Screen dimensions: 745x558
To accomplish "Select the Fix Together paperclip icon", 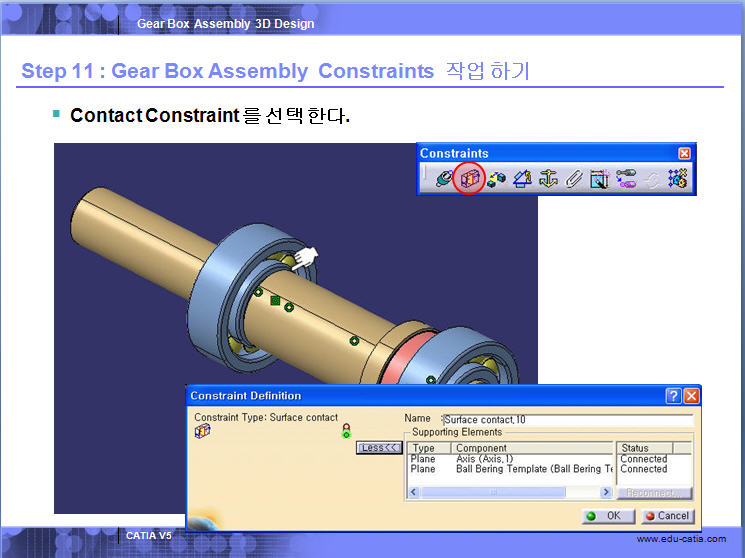I will coord(574,180).
